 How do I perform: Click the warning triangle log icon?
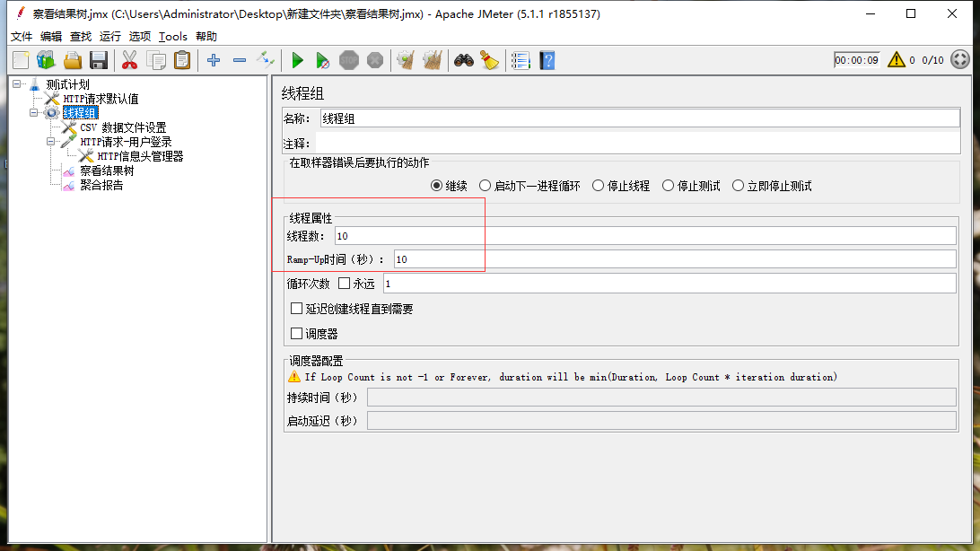coord(897,60)
